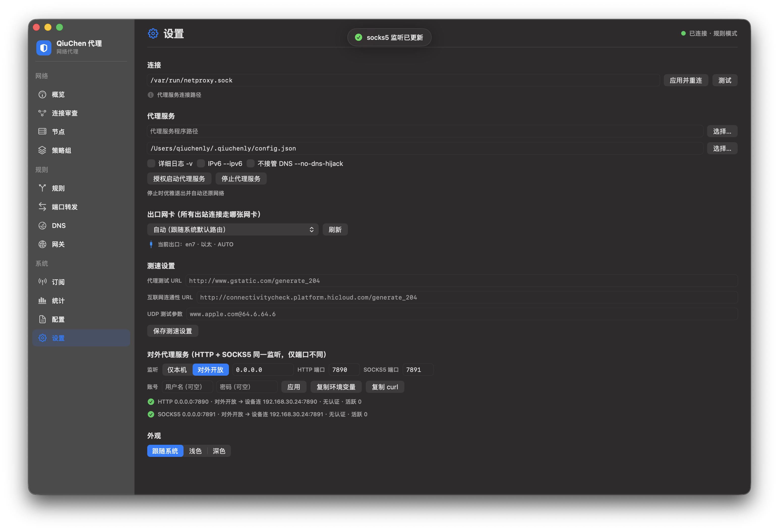
Task: Choose 跟随系统 appearance option
Action: tap(165, 451)
